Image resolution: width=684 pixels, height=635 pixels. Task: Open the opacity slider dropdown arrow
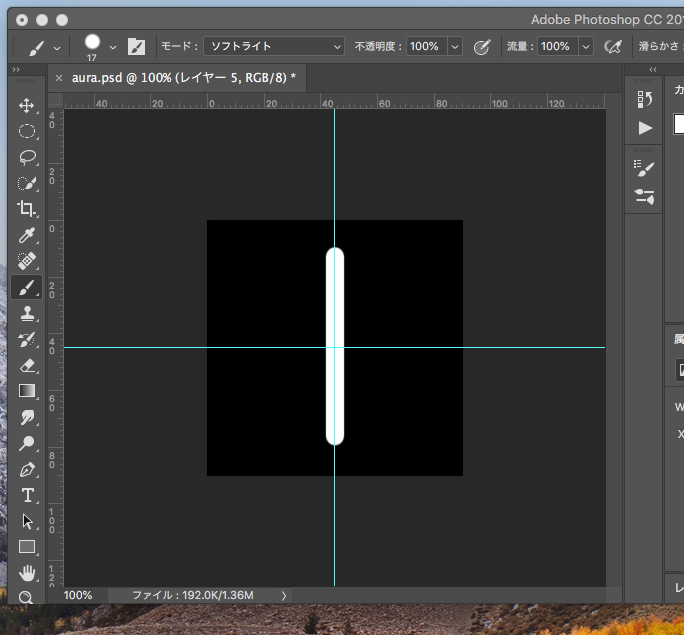click(455, 46)
